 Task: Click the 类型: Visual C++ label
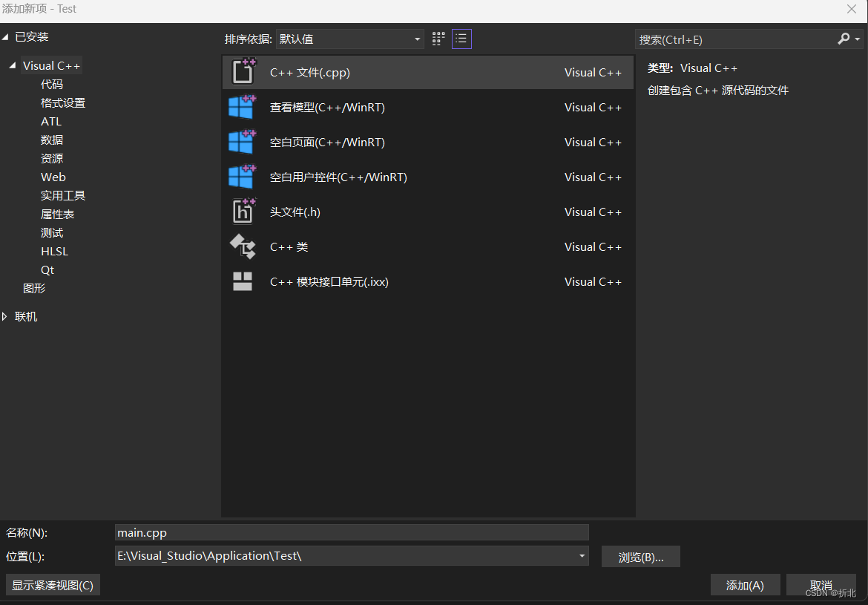[x=692, y=68]
